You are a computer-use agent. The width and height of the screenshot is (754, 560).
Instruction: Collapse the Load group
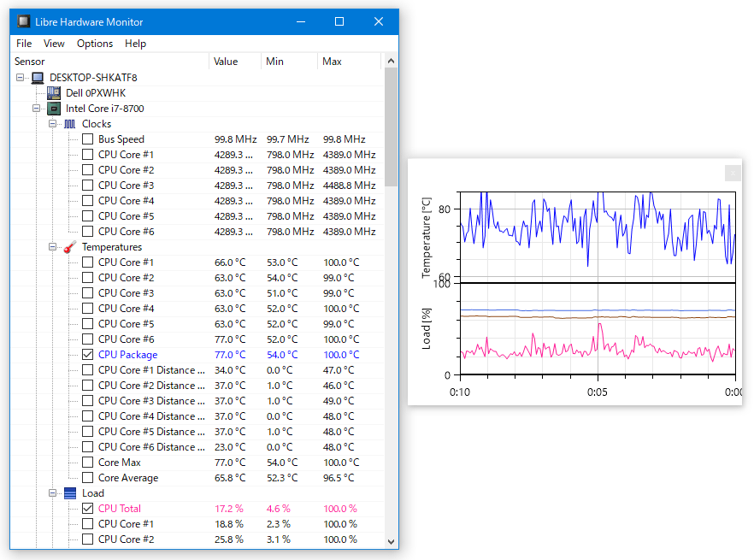52,493
